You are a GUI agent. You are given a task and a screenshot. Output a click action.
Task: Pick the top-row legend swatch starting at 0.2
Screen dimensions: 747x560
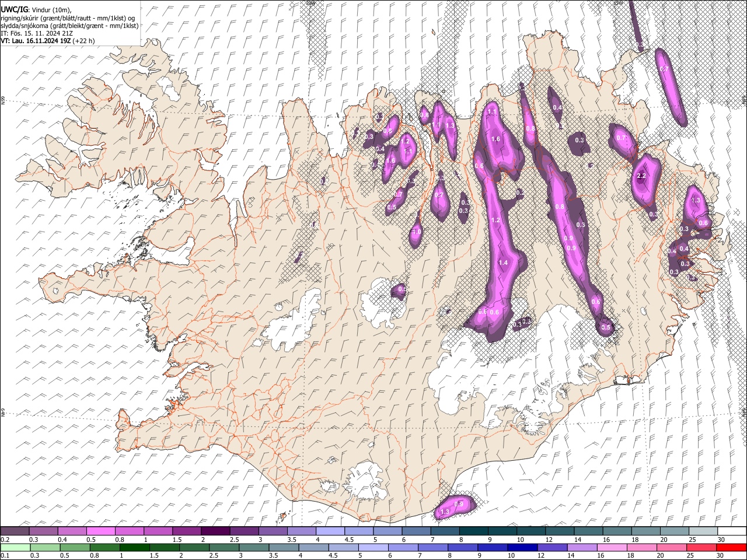pyautogui.click(x=15, y=531)
